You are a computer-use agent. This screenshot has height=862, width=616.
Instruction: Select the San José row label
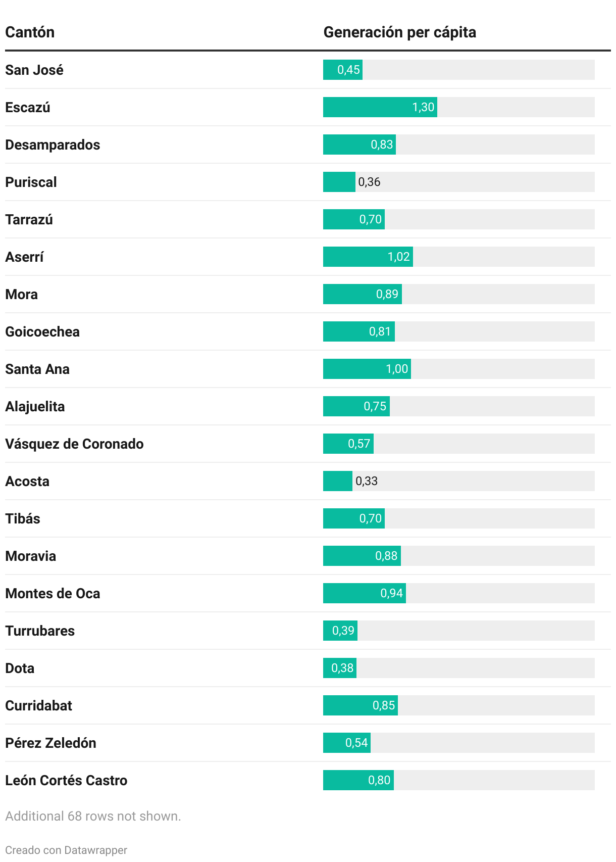[34, 70]
